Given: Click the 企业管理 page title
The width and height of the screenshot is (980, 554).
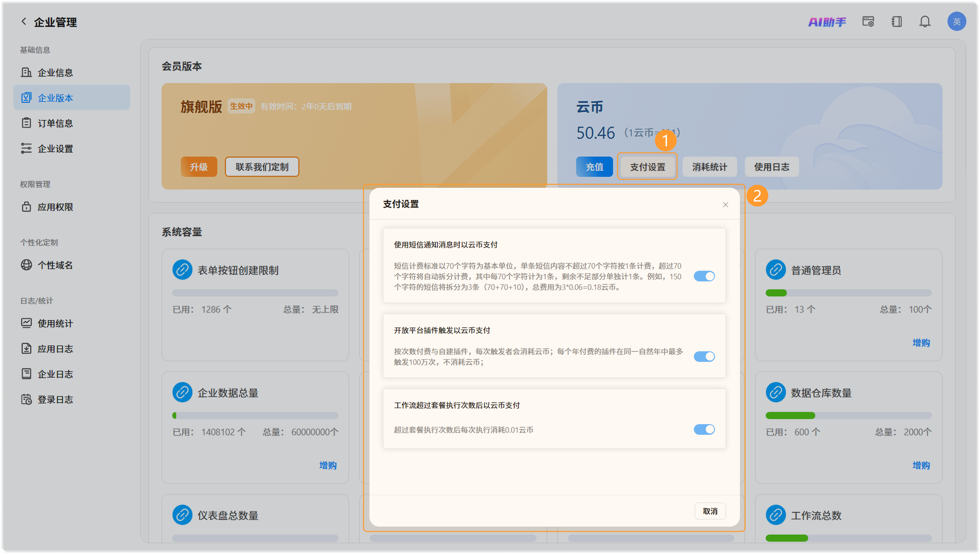Looking at the screenshot, I should (55, 22).
